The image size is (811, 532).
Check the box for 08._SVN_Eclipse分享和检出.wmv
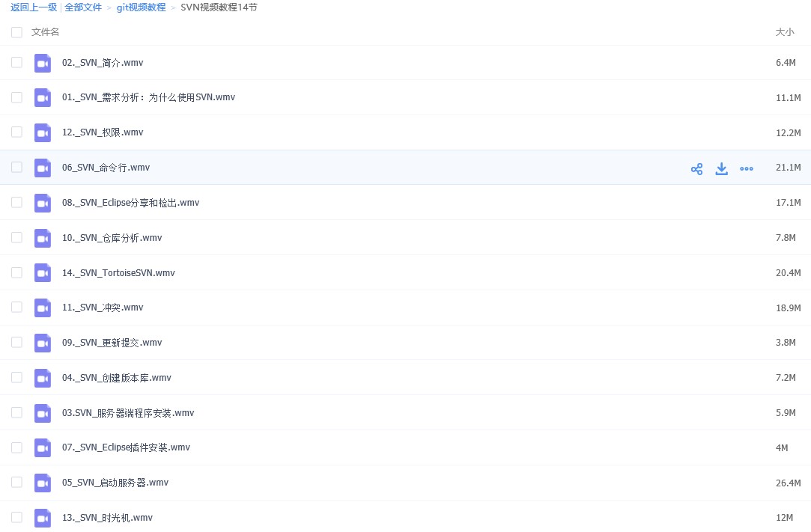16,202
